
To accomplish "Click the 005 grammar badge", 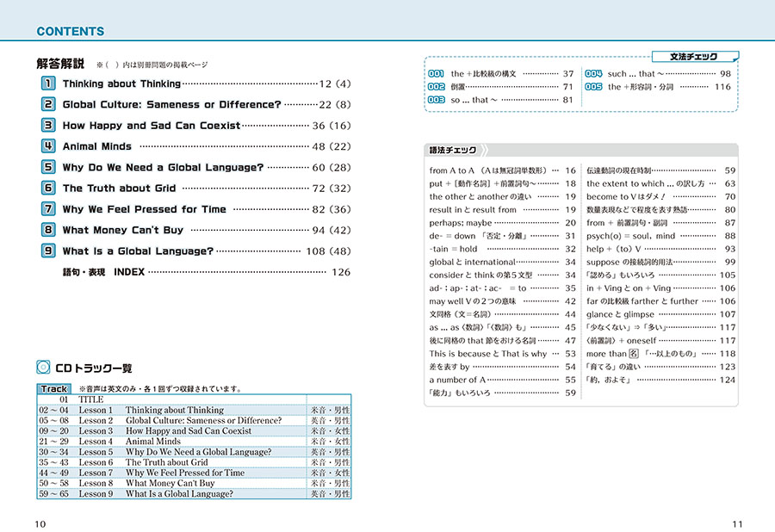I will [x=593, y=87].
